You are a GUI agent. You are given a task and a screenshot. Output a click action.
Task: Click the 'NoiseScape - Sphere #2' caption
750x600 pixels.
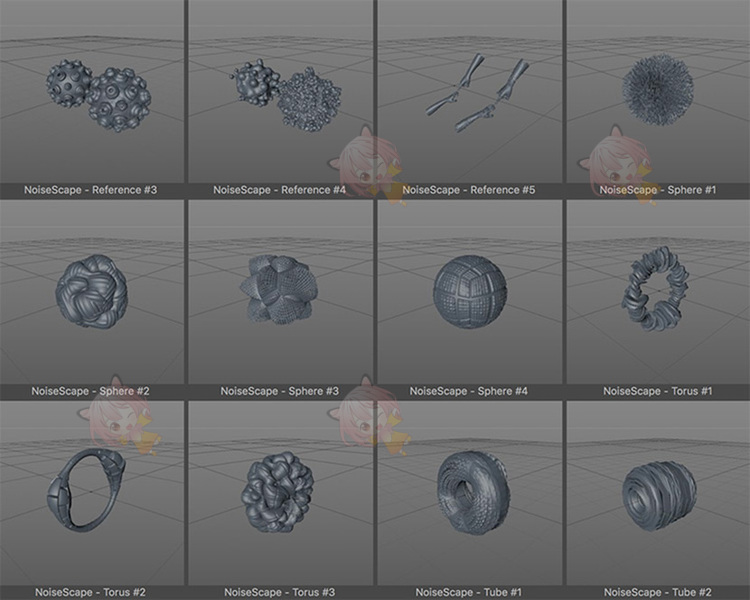pos(90,391)
